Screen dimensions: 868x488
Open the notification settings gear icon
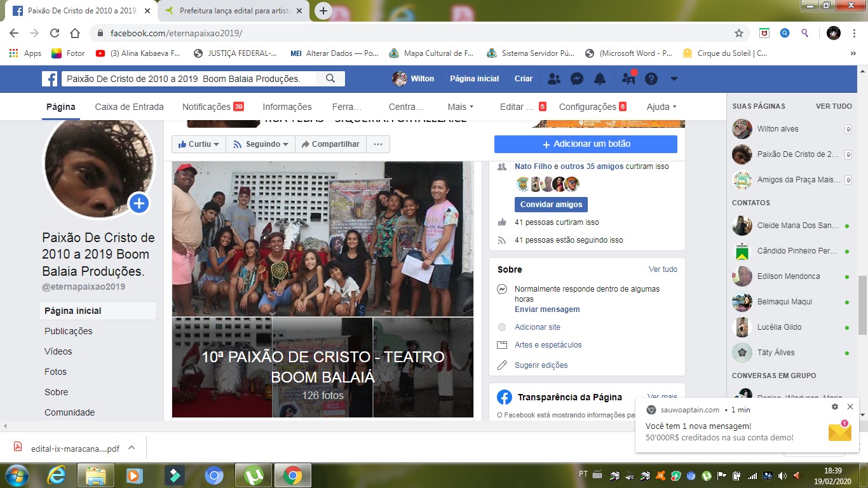pyautogui.click(x=835, y=407)
